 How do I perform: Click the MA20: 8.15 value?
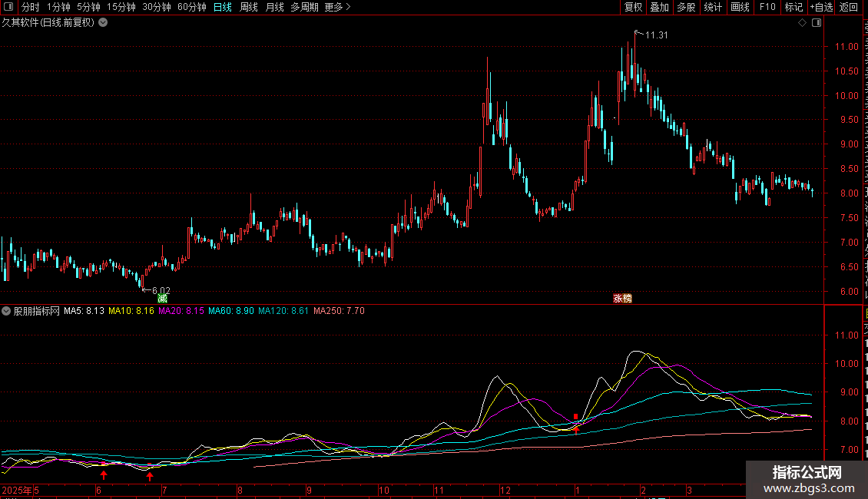tap(181, 311)
